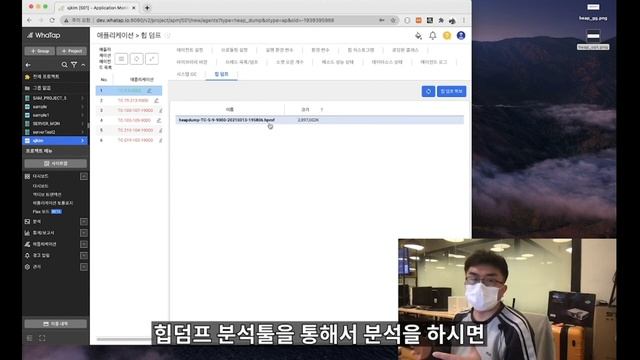640x360 pixels.
Task: Click edit pencil icon on agent row 1
Action: pos(149,91)
